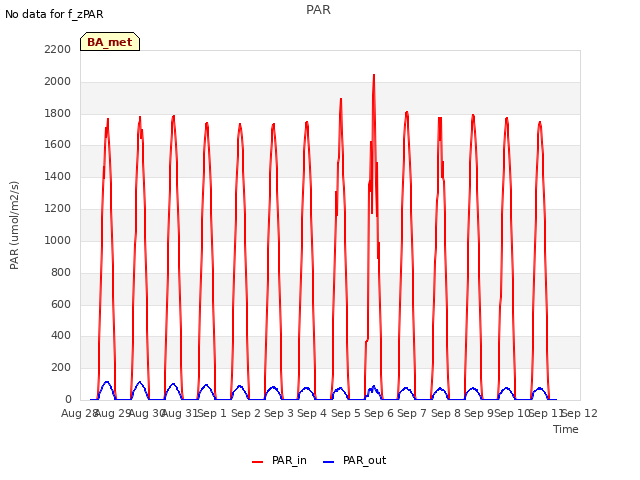Click the blue PAR_out legend color marker
Screen dimensions: 640x480
[x=328, y=462]
